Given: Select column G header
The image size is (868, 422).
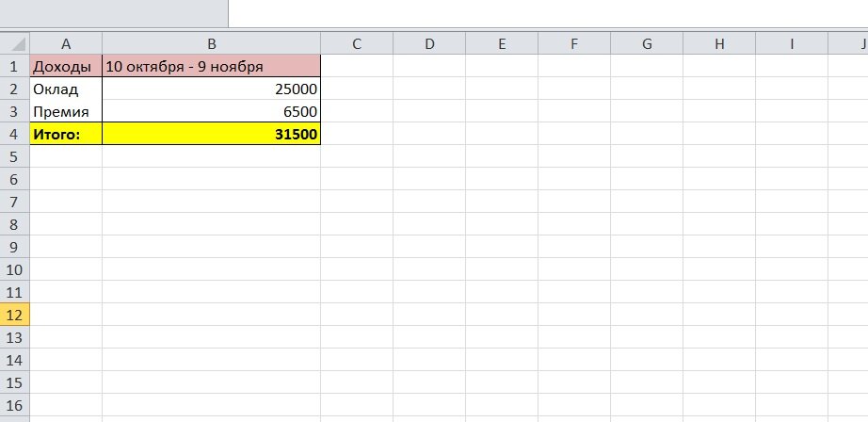Looking at the screenshot, I should point(647,43).
